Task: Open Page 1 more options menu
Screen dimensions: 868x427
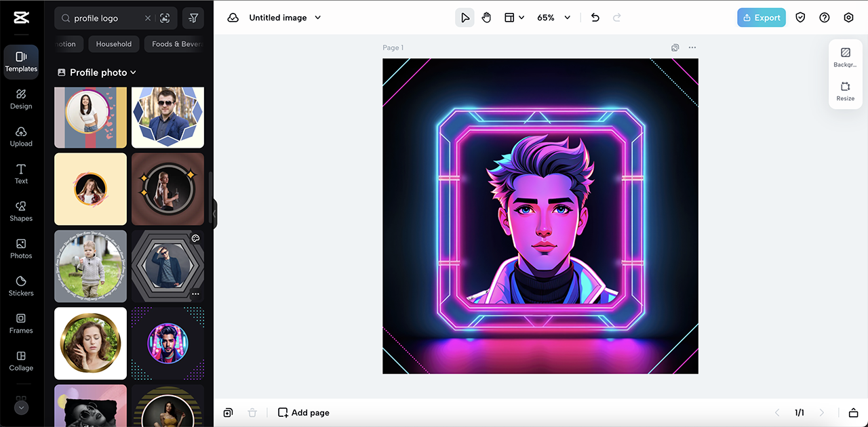Action: point(692,47)
